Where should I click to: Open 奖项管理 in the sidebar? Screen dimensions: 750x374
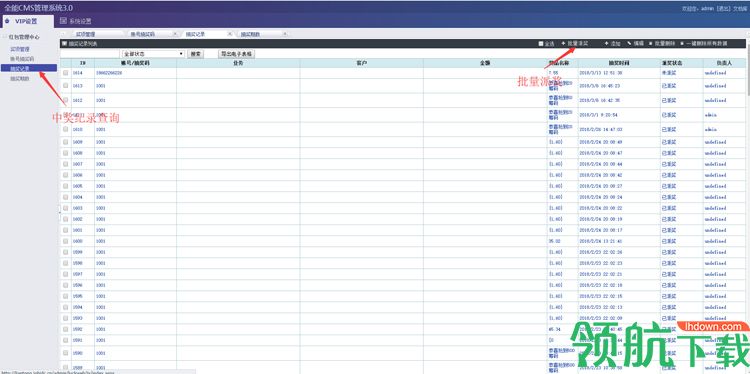(20, 49)
